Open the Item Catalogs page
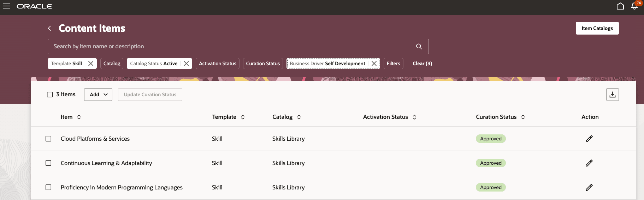The image size is (644, 200). pyautogui.click(x=597, y=28)
